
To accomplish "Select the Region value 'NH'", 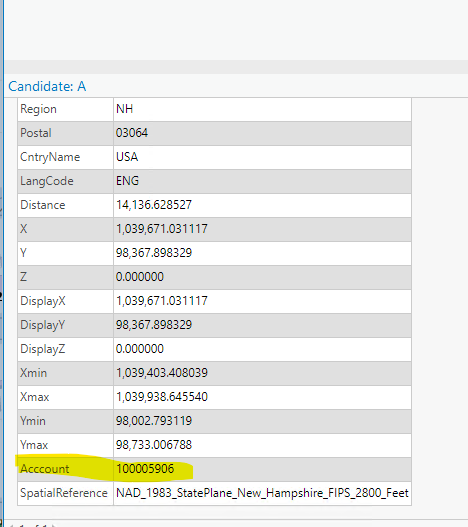I will point(124,109).
